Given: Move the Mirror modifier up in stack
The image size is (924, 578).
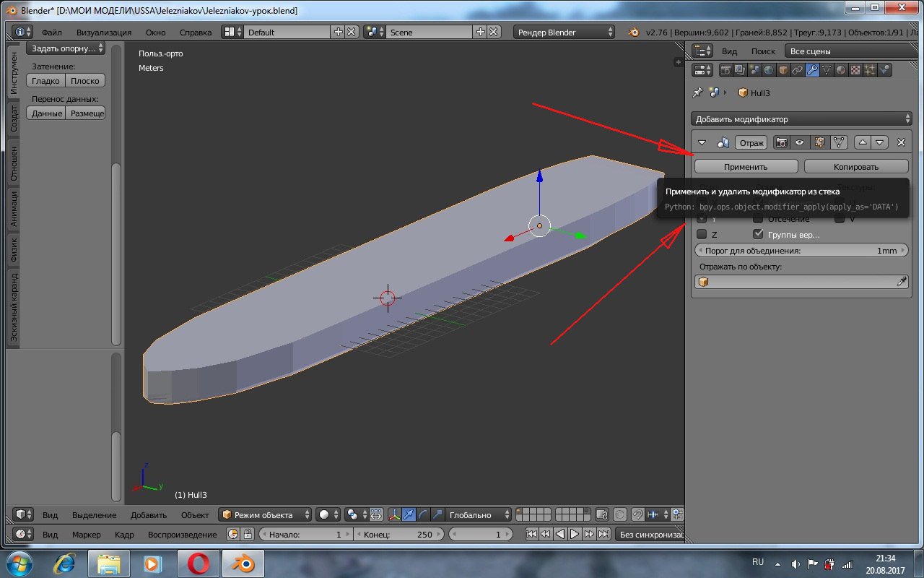Looking at the screenshot, I should 862,142.
